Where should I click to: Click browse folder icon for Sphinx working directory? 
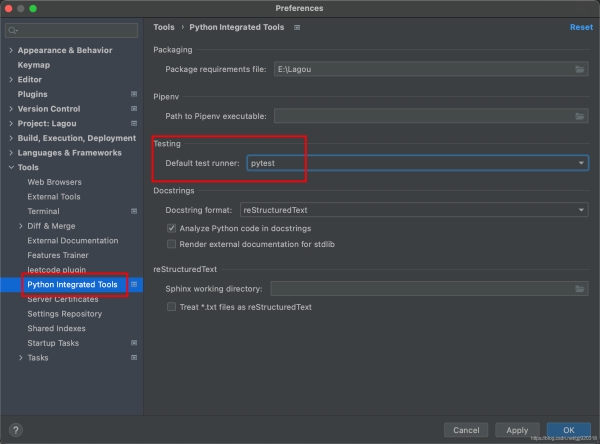point(580,289)
